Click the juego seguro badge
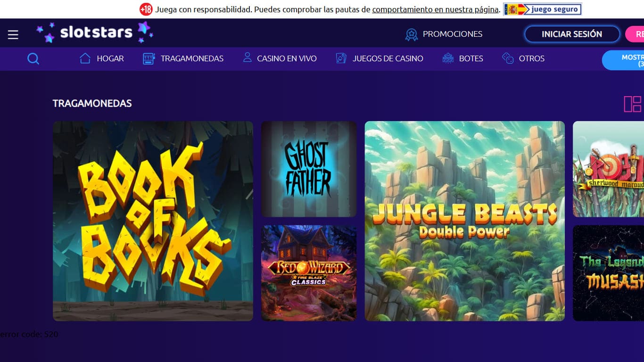 pyautogui.click(x=543, y=9)
